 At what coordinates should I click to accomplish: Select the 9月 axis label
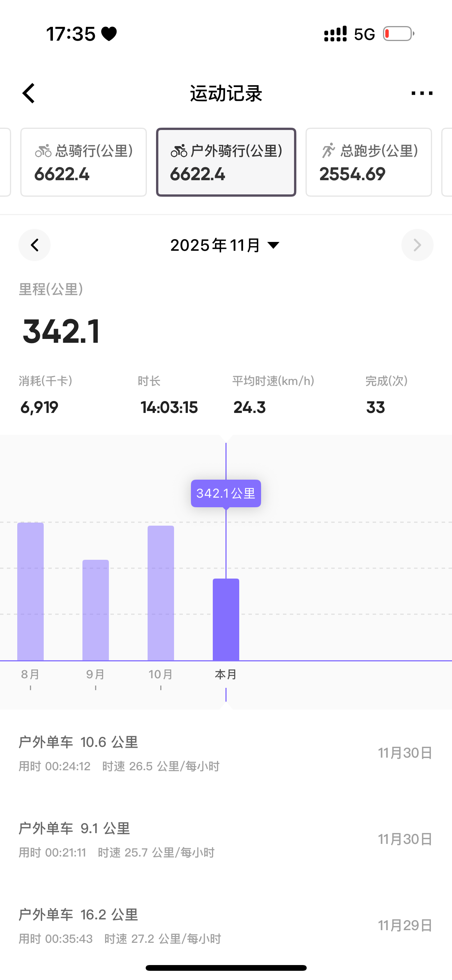[x=95, y=674]
